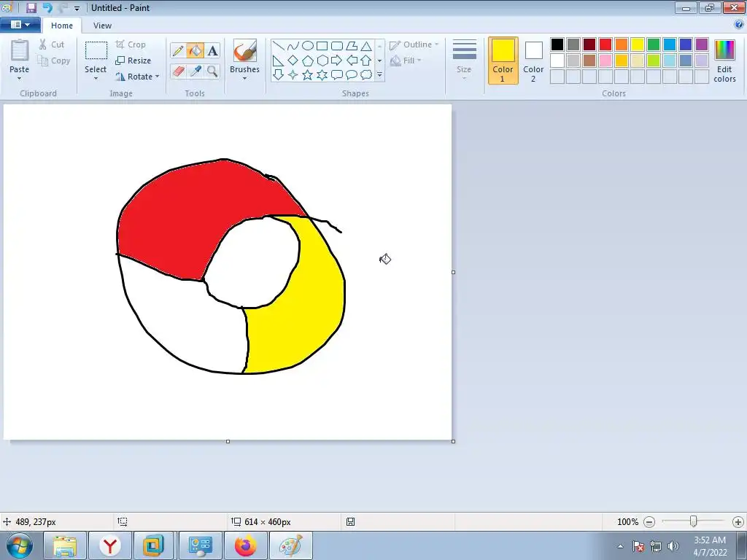Expand the Paste dropdown arrow

click(20, 79)
